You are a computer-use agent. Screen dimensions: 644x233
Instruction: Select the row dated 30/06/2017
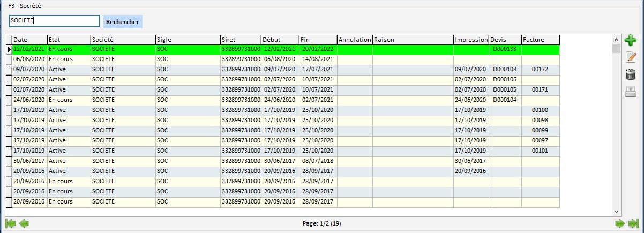tap(29, 161)
